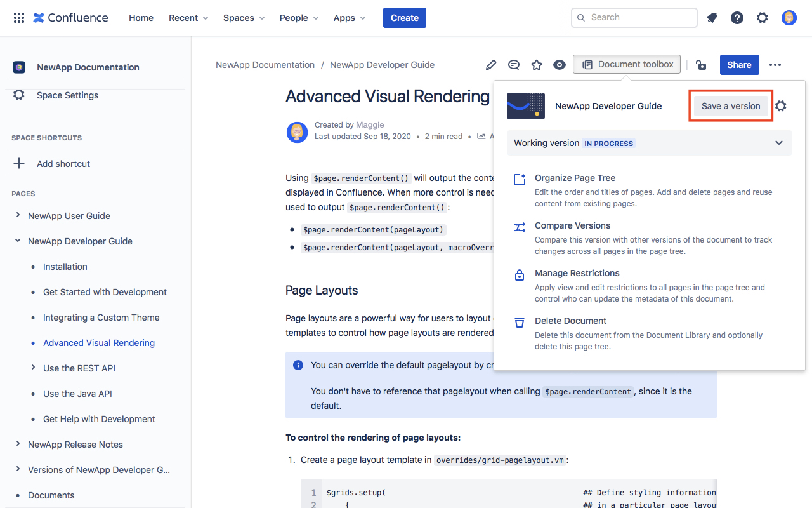Edit the page with the pencil icon

tap(490, 64)
